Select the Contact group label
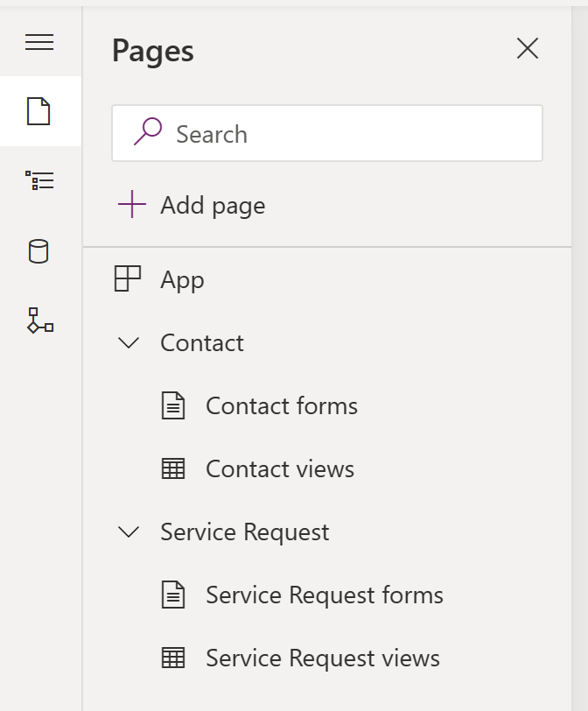 click(202, 342)
